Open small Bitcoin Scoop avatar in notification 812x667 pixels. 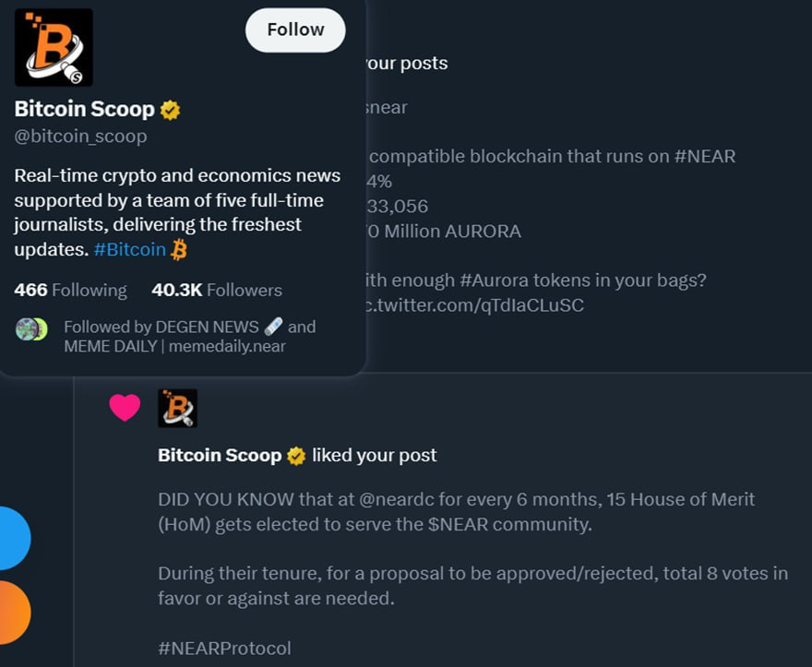coord(177,408)
